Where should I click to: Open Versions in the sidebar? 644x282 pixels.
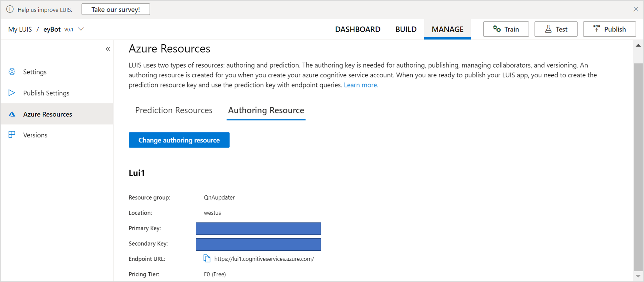click(x=57, y=135)
